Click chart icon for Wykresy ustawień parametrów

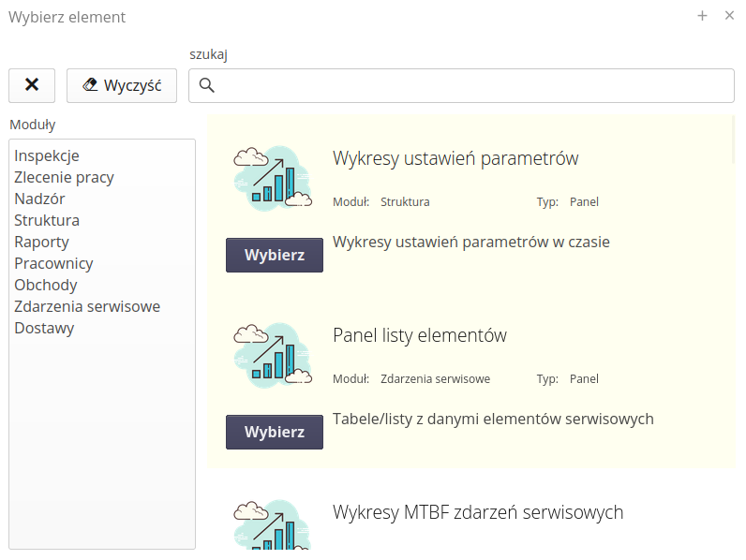coord(272,178)
